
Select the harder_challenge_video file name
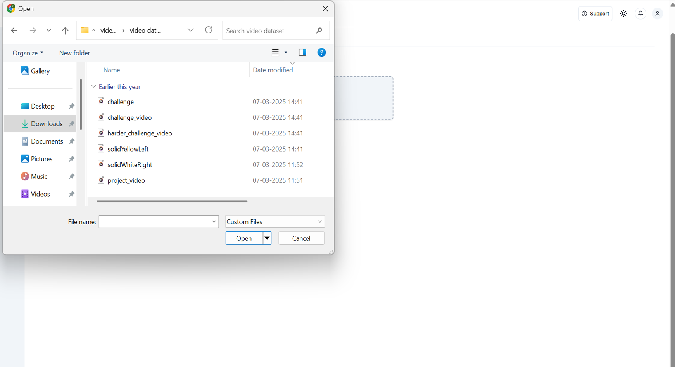[x=139, y=133]
